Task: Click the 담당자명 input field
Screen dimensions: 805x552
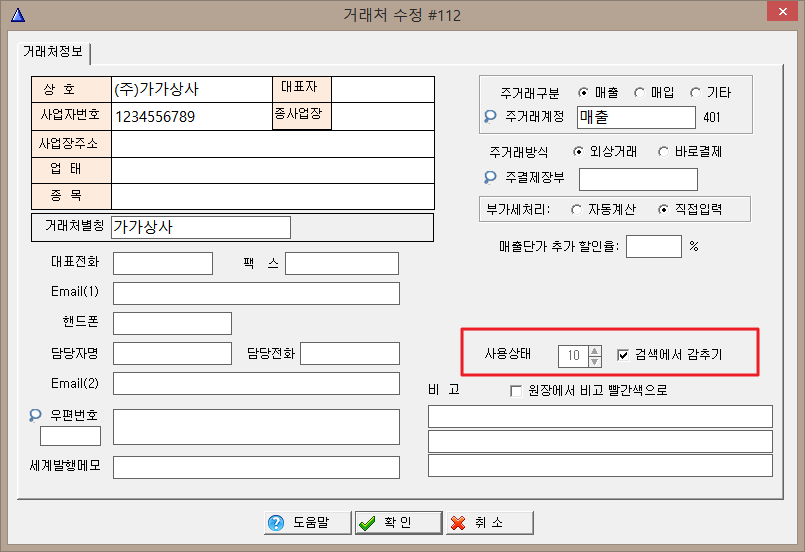Action: pyautogui.click(x=172, y=354)
